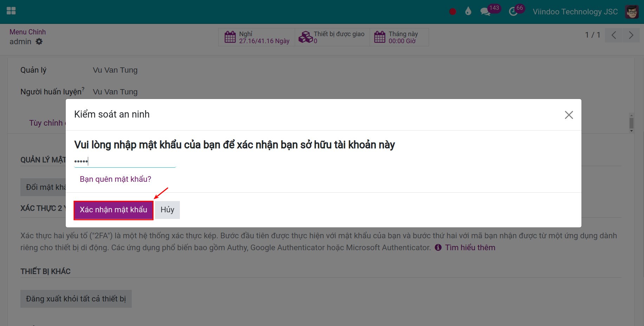
Task: Confirm with Xác nhận mật khẩu button
Action: (x=113, y=210)
